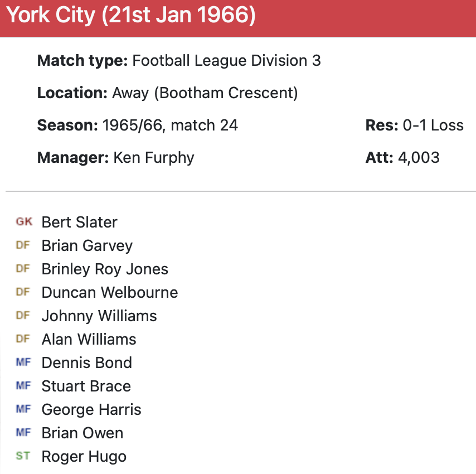Click the GK icon beside Bert Slater
This screenshot has width=476, height=474.
pyautogui.click(x=23, y=222)
